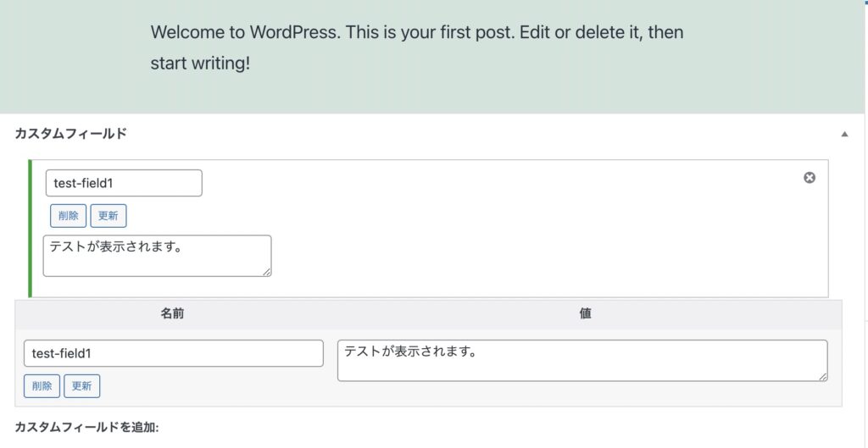
Task: Click 削除 button below 名前 field
Action: [42, 386]
